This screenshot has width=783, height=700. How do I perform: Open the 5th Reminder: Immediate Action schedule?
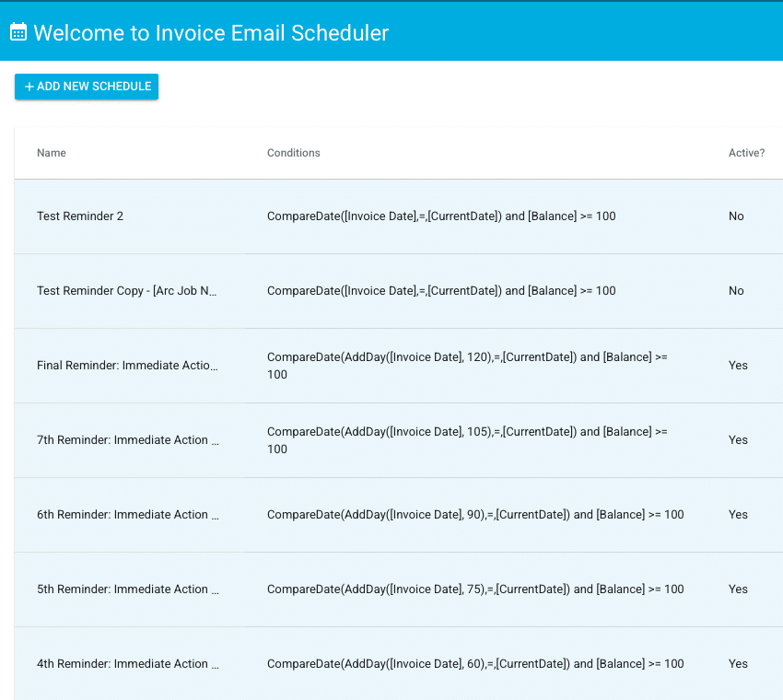(126, 589)
